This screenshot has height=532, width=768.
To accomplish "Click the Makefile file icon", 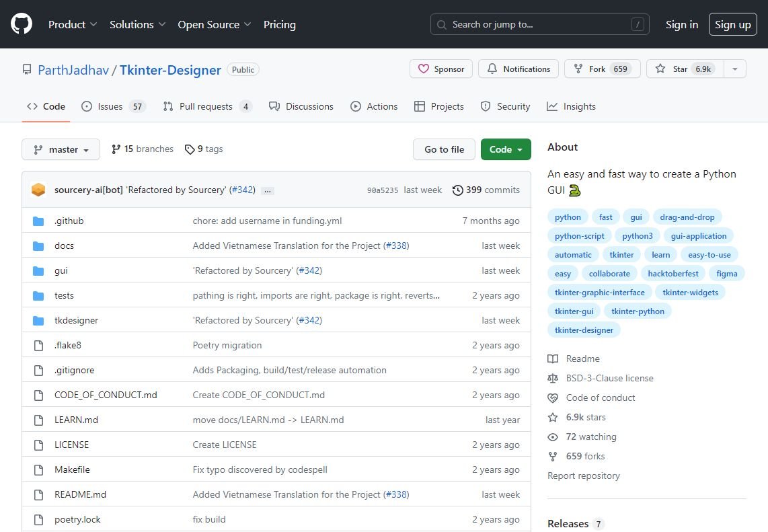I will click(x=38, y=469).
